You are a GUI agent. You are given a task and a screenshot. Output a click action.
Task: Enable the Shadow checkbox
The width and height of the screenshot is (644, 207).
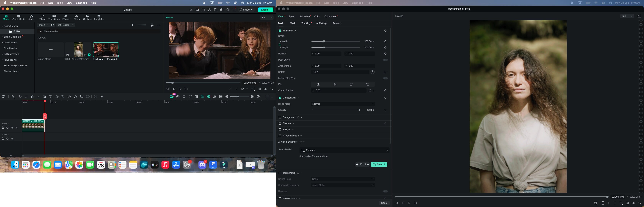(280, 124)
